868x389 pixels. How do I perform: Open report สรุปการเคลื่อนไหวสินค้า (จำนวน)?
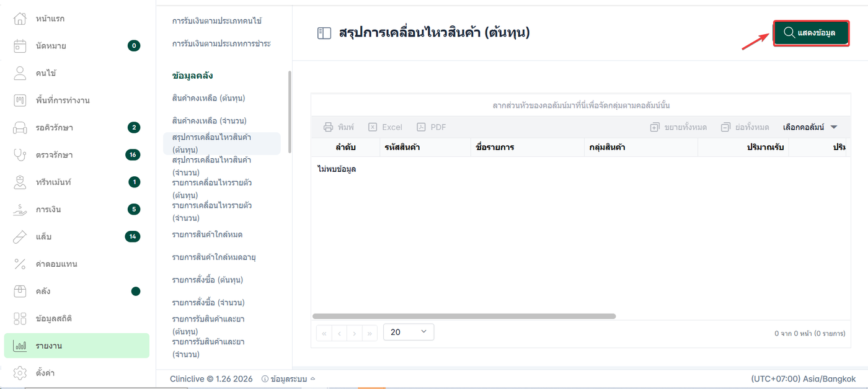click(211, 166)
